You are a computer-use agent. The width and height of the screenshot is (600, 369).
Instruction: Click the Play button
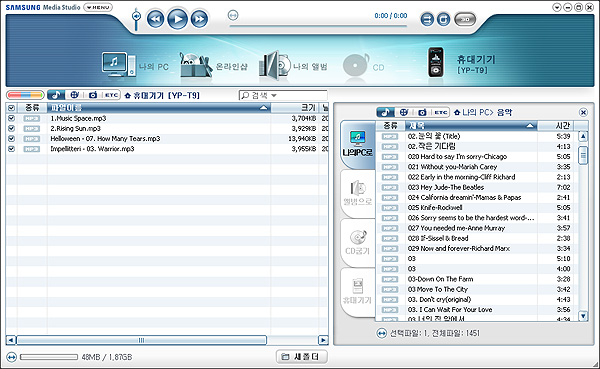[177, 19]
